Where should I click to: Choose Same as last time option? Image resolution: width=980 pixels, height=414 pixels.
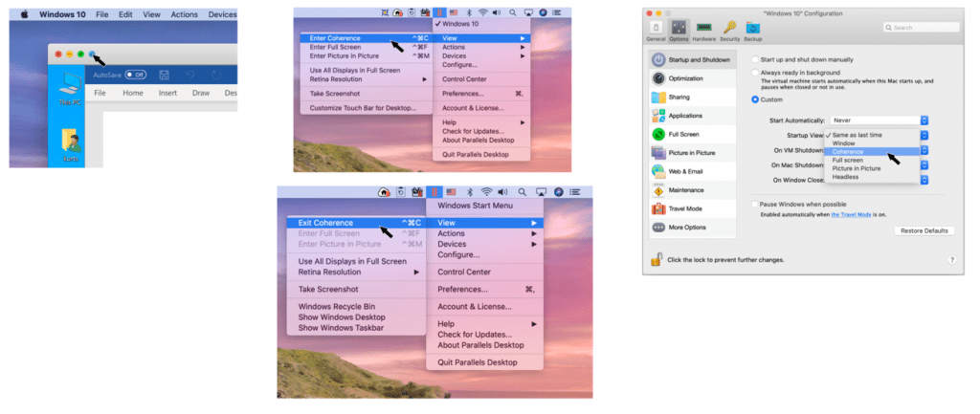[872, 135]
